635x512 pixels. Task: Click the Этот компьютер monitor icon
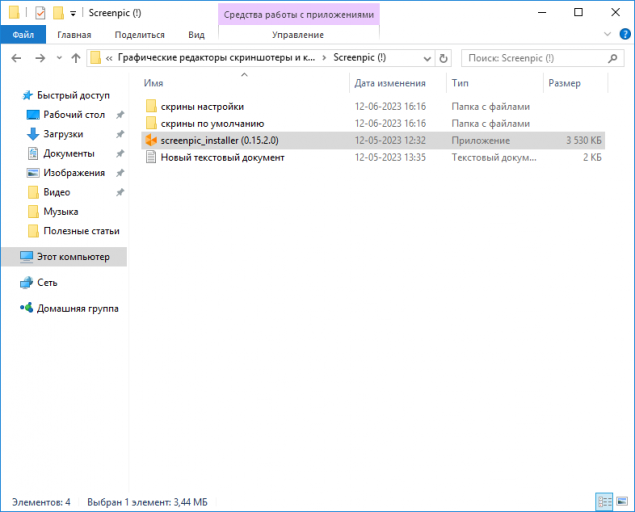click(26, 257)
